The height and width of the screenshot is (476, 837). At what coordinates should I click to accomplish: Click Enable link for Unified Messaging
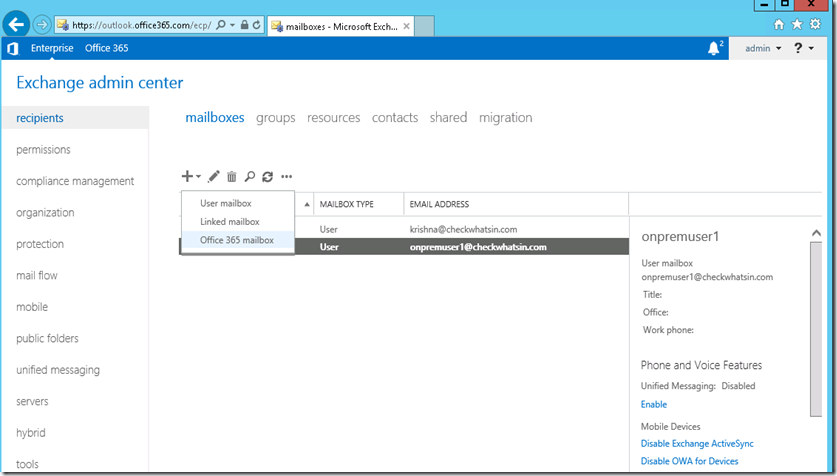point(654,404)
